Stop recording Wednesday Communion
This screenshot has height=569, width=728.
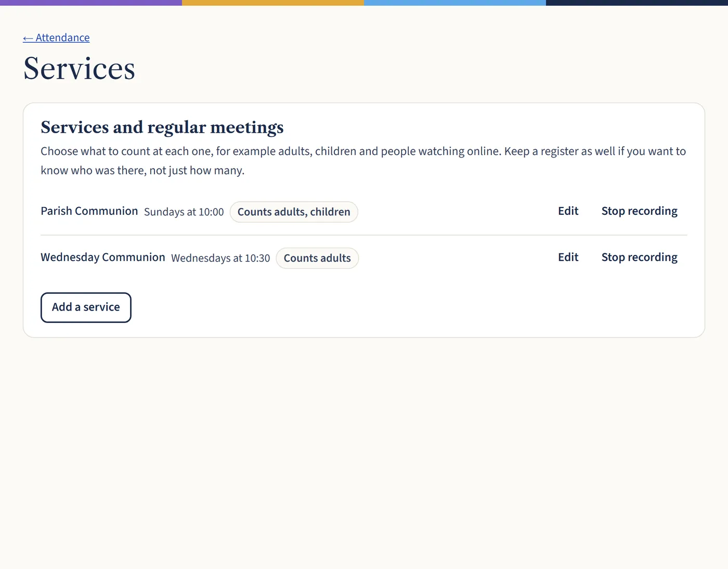[639, 257]
